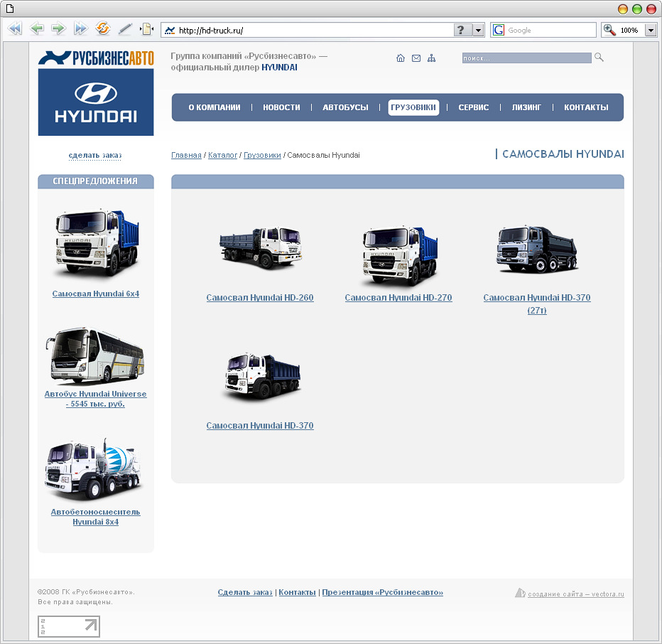Click the Грузовики breadcrumb link
Image resolution: width=662 pixels, height=644 pixels.
coord(262,155)
